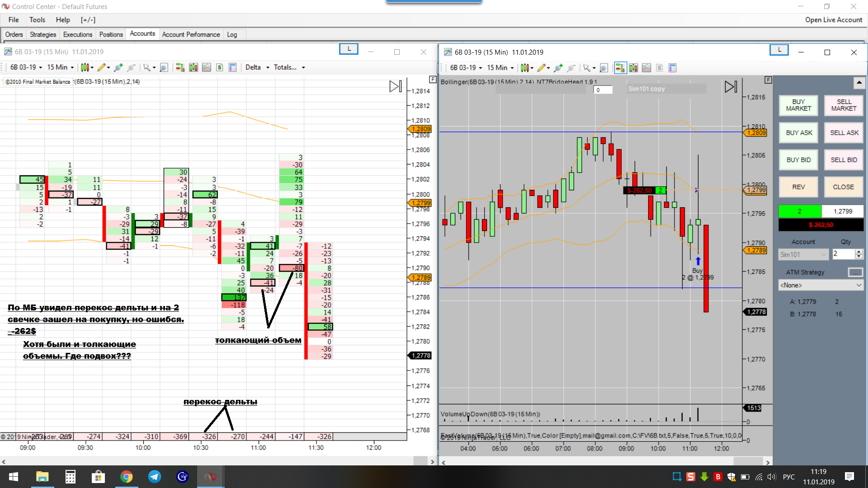
Task: Open the ATM Strategy None dropdown
Action: point(821,285)
